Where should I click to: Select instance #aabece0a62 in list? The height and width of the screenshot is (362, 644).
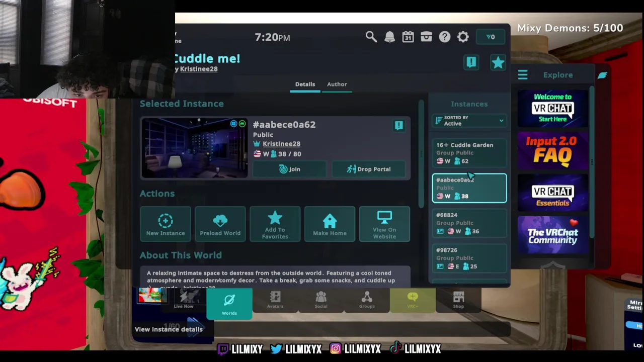pos(469,188)
